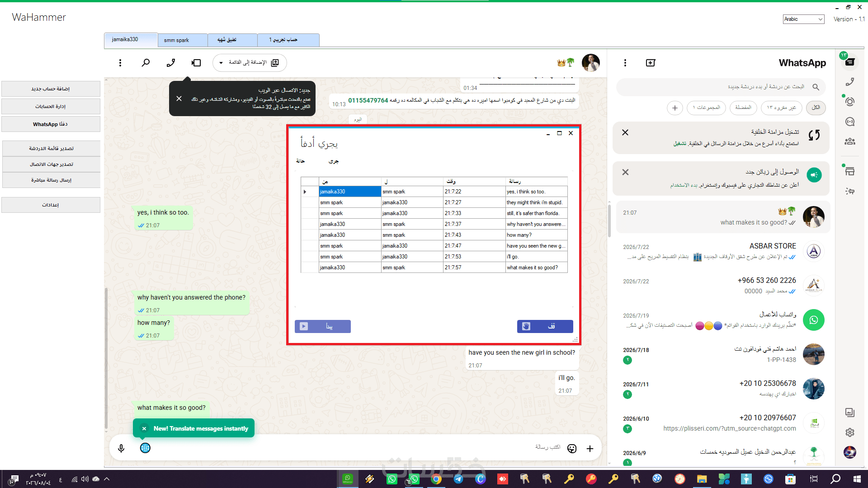Open own profile avatar in rail
The height and width of the screenshot is (488, 868).
(850, 452)
